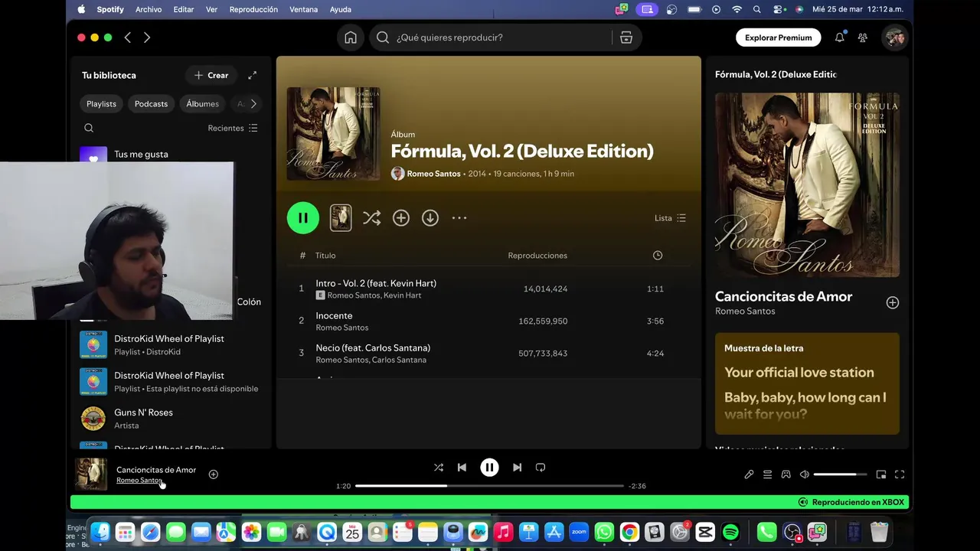Play track Necio (feat. Carlos Santana)

tap(488, 354)
